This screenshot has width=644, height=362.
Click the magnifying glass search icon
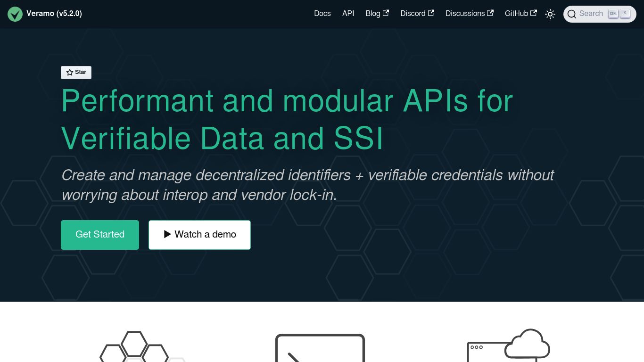point(572,14)
